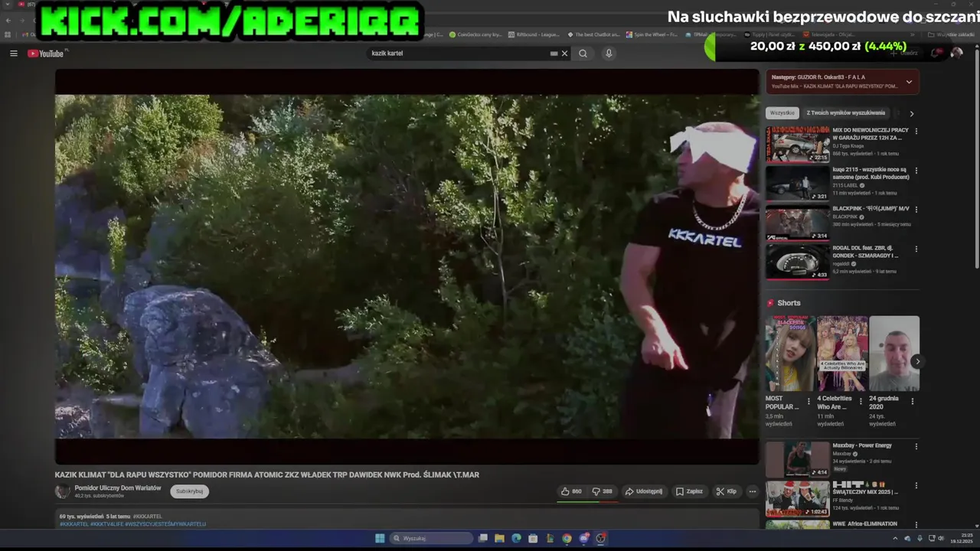
Task: Click the taskbar 'Wyszukaj' search box
Action: (x=431, y=538)
